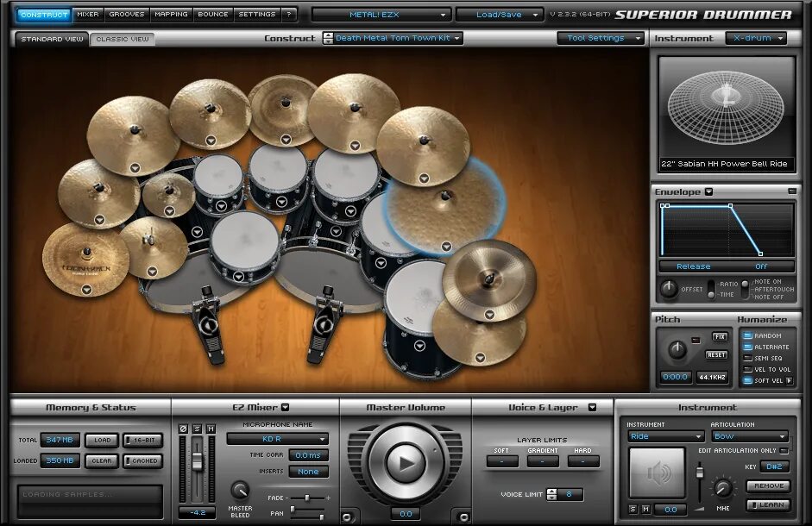Switch to the Mixer tab
The height and width of the screenshot is (526, 812).
(x=87, y=15)
